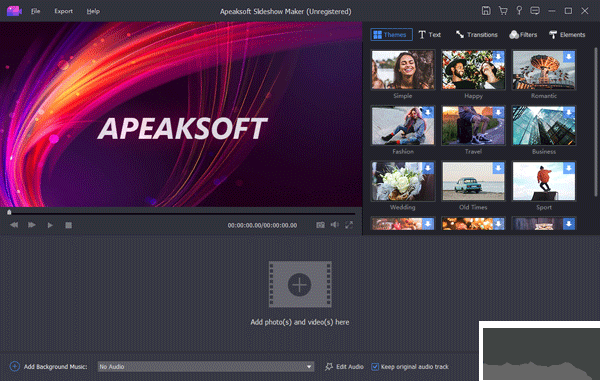Jump to previous frame in preview

click(x=14, y=225)
